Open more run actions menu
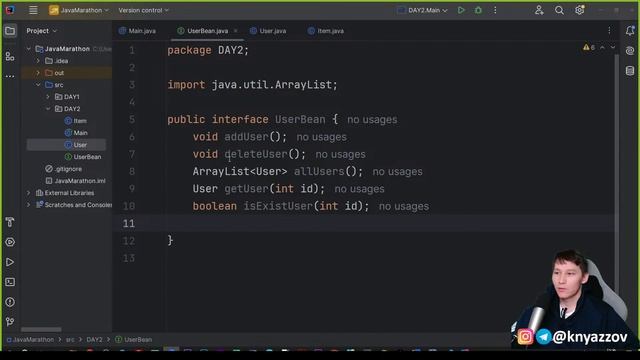The width and height of the screenshot is (640, 360). (495, 10)
